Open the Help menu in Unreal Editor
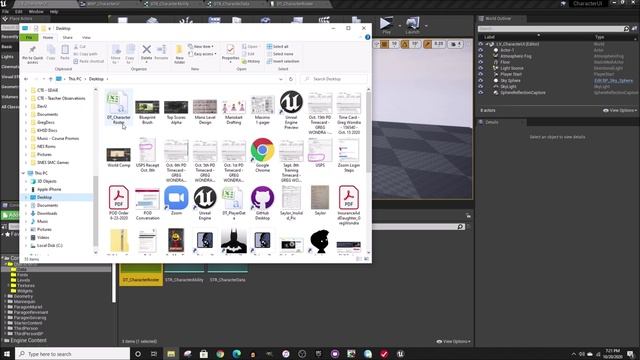 pyautogui.click(x=54, y=12)
